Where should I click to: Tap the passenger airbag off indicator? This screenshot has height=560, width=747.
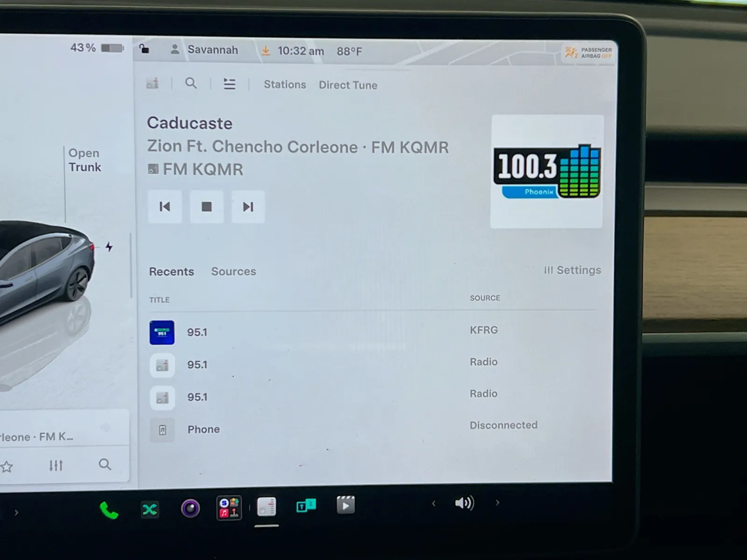click(589, 53)
